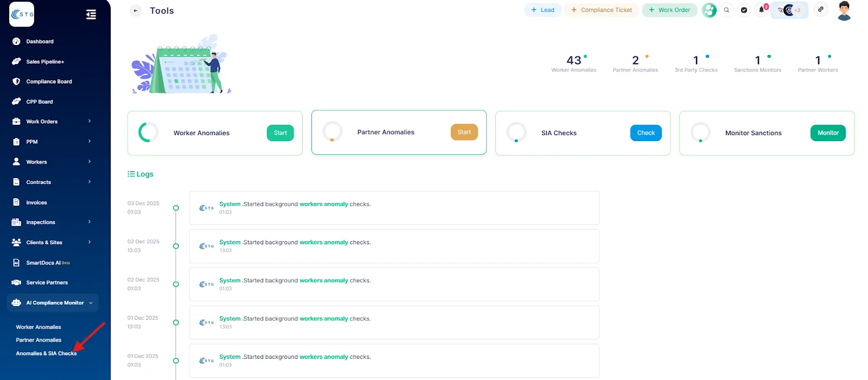Go to Compliance Board in sidebar

point(49,81)
